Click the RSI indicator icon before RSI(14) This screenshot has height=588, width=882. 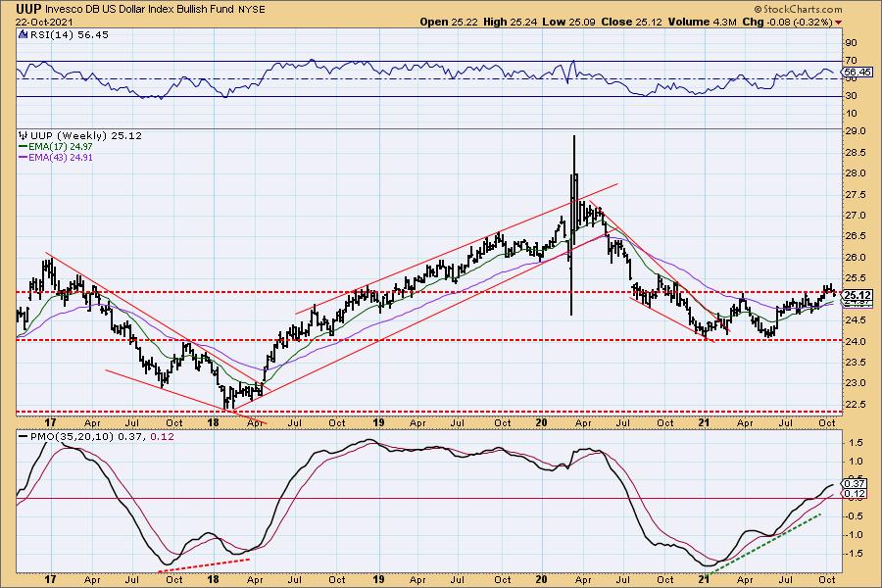(x=23, y=34)
